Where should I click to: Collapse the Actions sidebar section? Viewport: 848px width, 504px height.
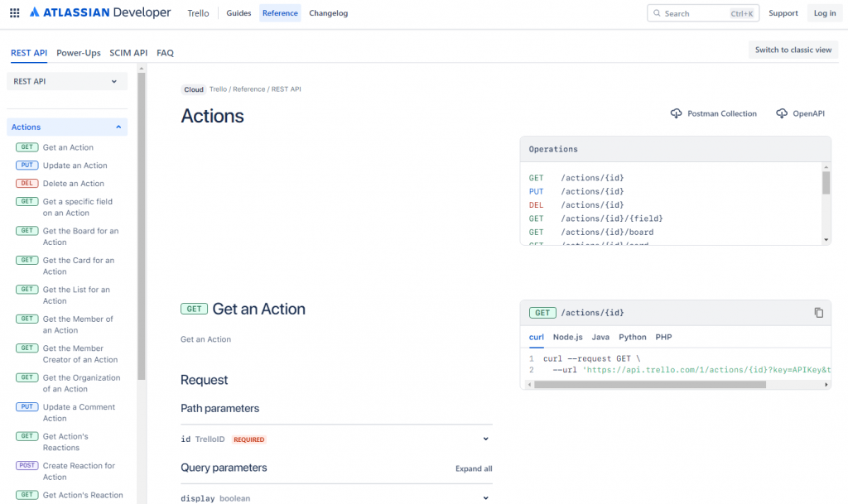coord(118,127)
